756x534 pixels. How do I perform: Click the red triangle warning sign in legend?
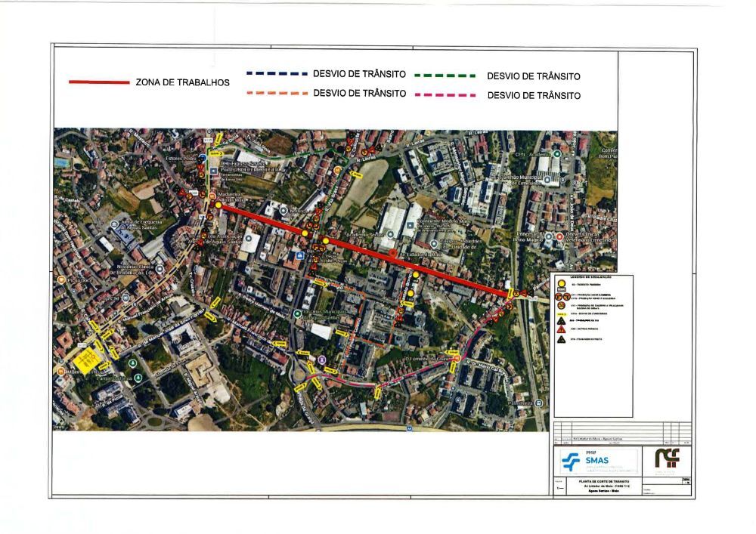pyautogui.click(x=561, y=329)
